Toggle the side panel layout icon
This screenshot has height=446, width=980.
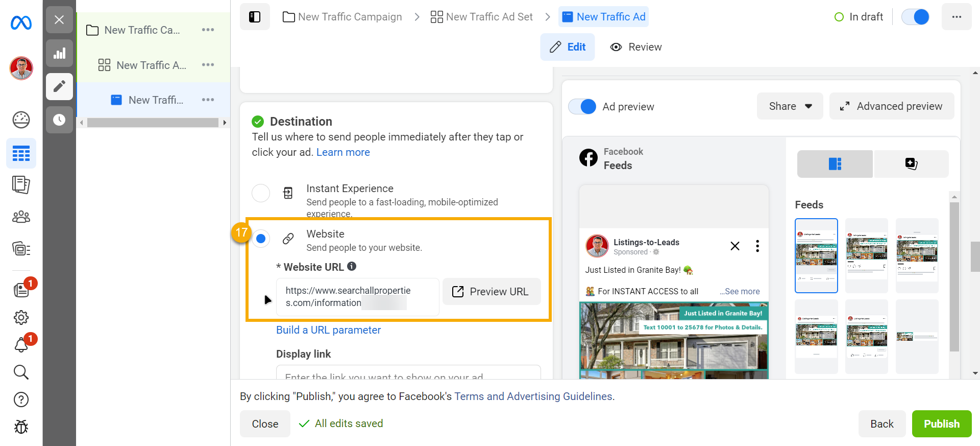[255, 17]
